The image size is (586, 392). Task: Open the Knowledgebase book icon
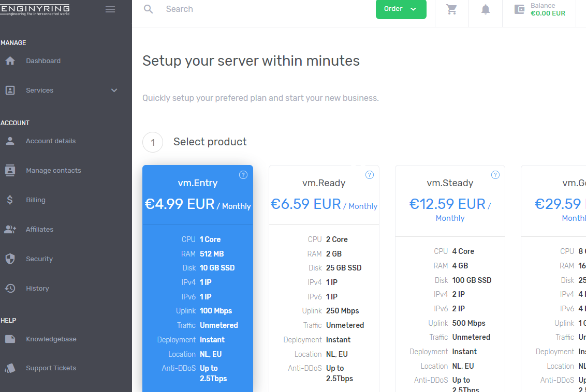click(11, 338)
